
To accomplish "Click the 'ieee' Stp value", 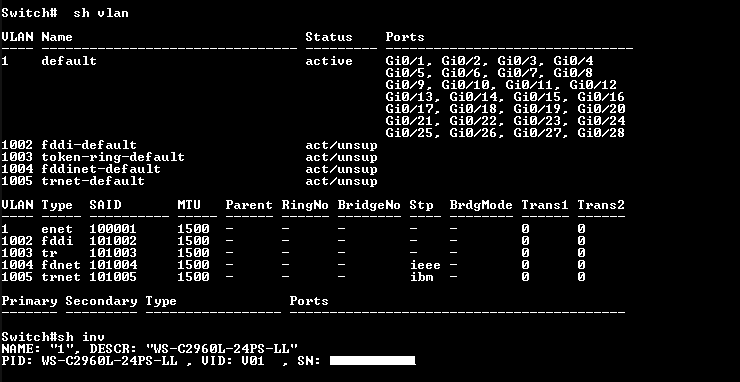I will click(425, 265).
